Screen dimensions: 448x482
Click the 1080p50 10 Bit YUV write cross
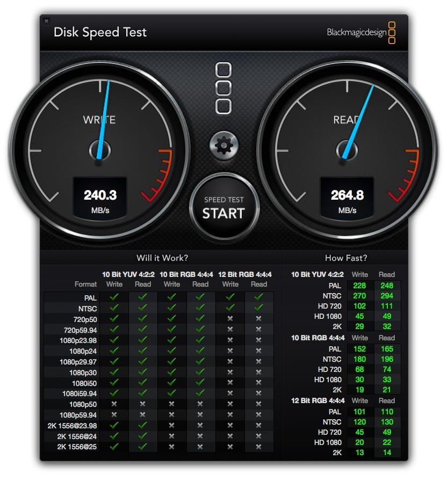(x=114, y=404)
